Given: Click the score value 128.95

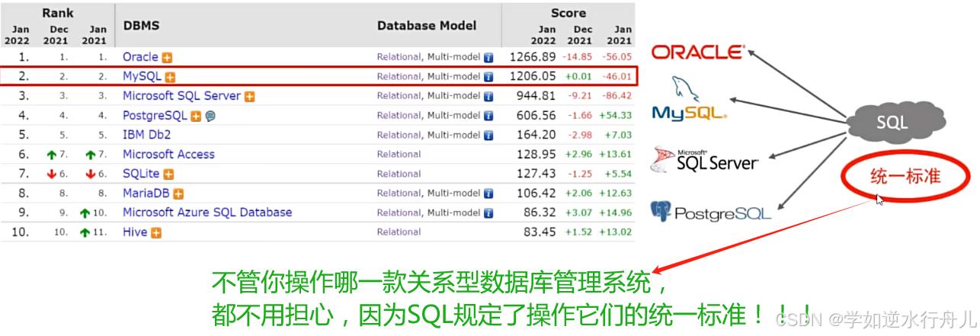Looking at the screenshot, I should tap(537, 155).
